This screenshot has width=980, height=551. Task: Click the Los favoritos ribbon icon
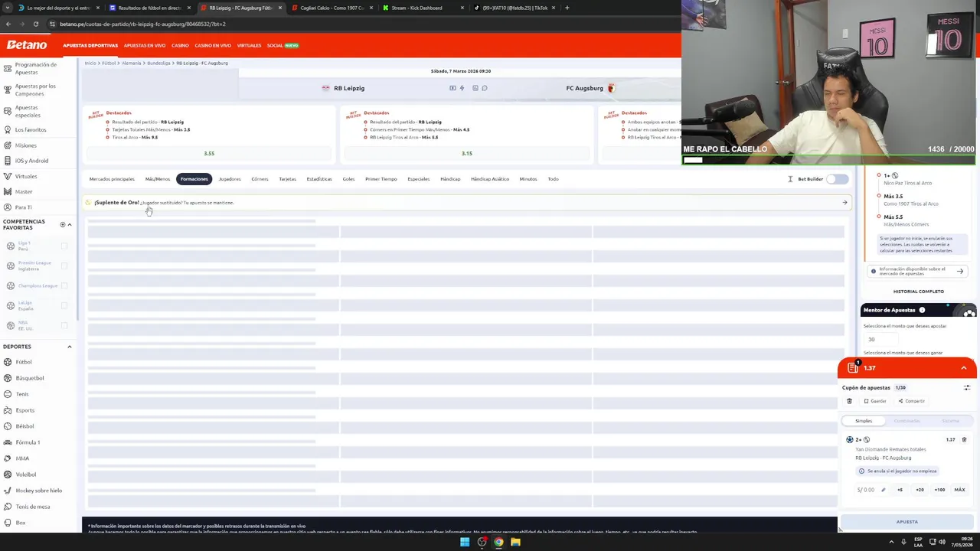point(6,129)
